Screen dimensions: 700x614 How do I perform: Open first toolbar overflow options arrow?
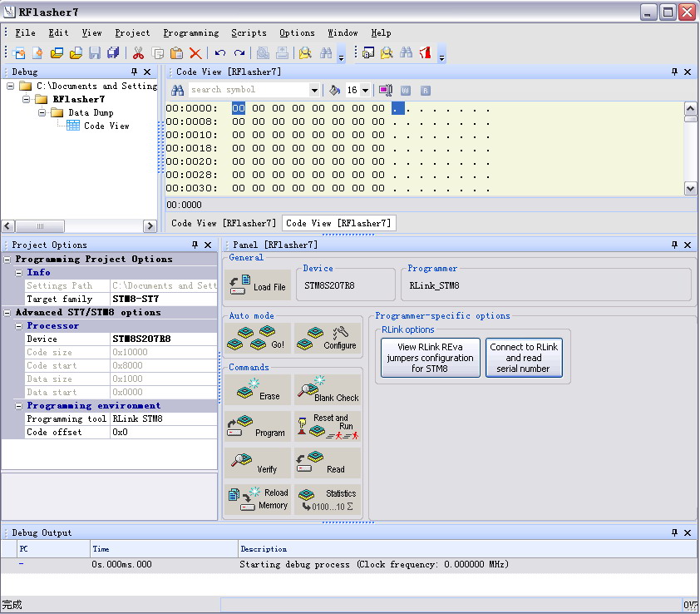(x=342, y=53)
